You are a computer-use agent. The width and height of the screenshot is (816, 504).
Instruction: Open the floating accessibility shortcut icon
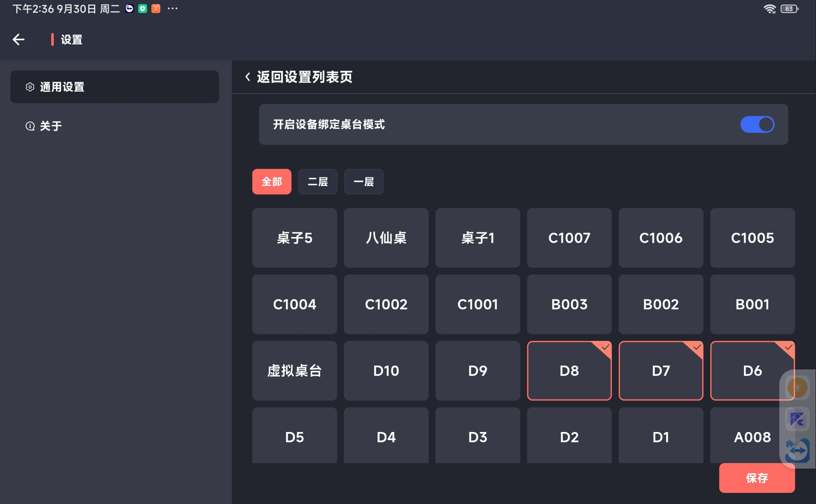(797, 388)
